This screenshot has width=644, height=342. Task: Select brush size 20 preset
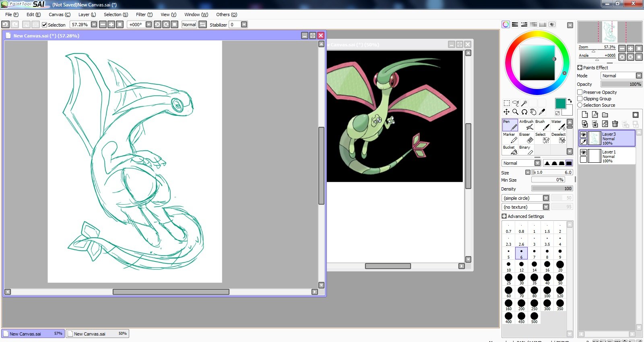pos(560,266)
